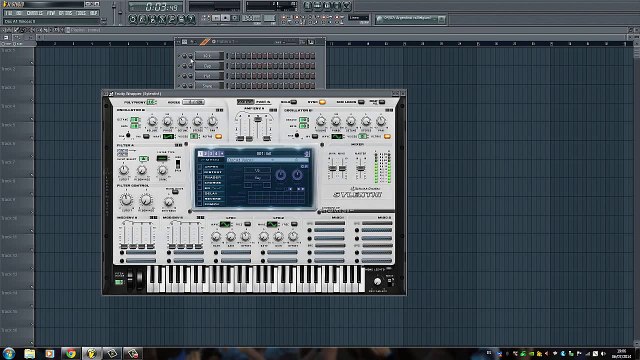Toggle the MIDI Learn button

361,102
